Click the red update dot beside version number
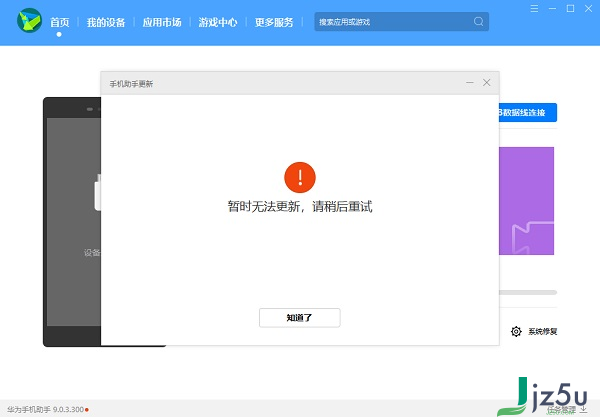Screen dimensions: 600x417 pyautogui.click(x=87, y=410)
